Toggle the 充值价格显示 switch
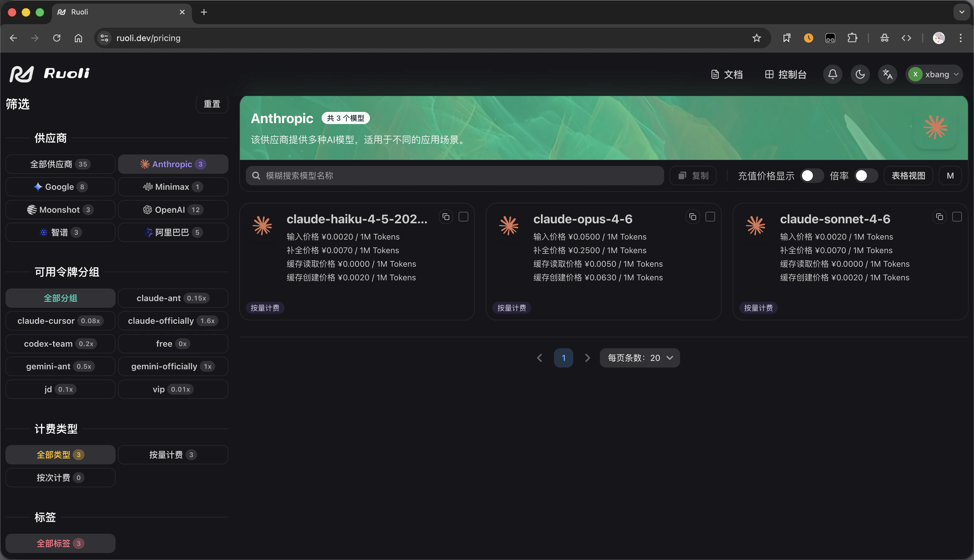Viewport: 974px width, 560px height. pos(812,176)
